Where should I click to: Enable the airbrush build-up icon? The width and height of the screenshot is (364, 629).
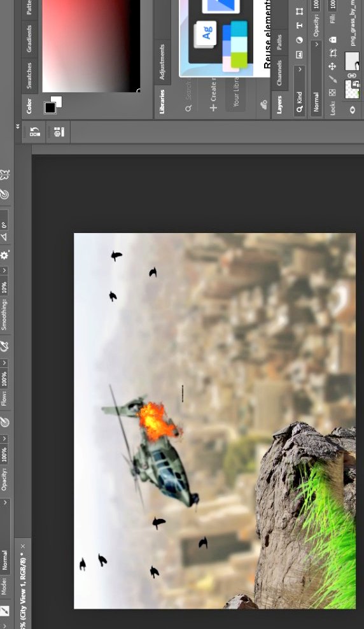tap(4, 346)
